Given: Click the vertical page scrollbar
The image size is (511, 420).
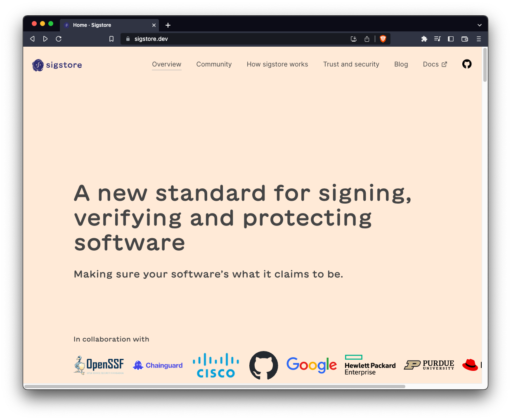Looking at the screenshot, I should (485, 65).
